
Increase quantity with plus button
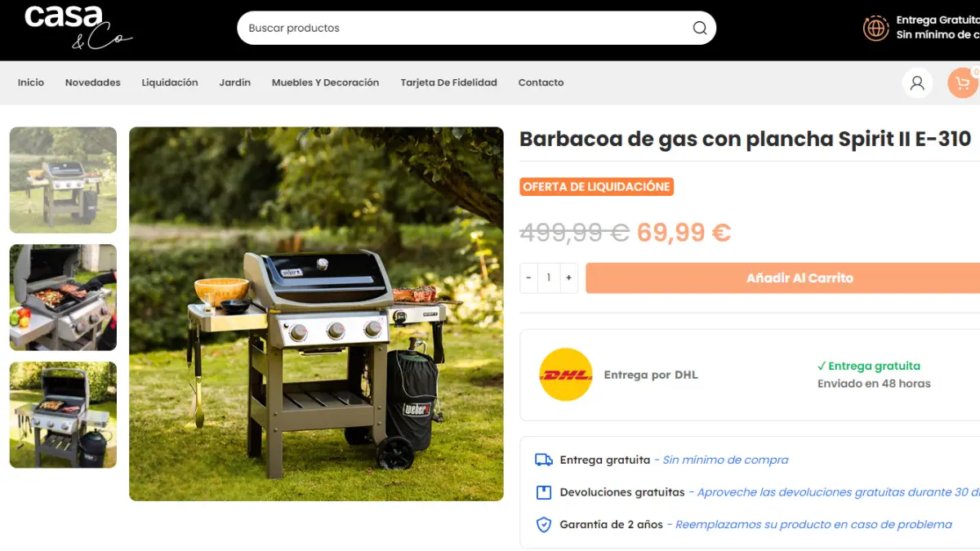pos(568,278)
